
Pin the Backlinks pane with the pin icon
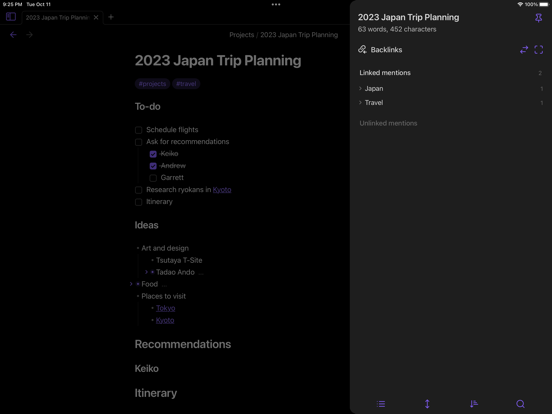538,18
